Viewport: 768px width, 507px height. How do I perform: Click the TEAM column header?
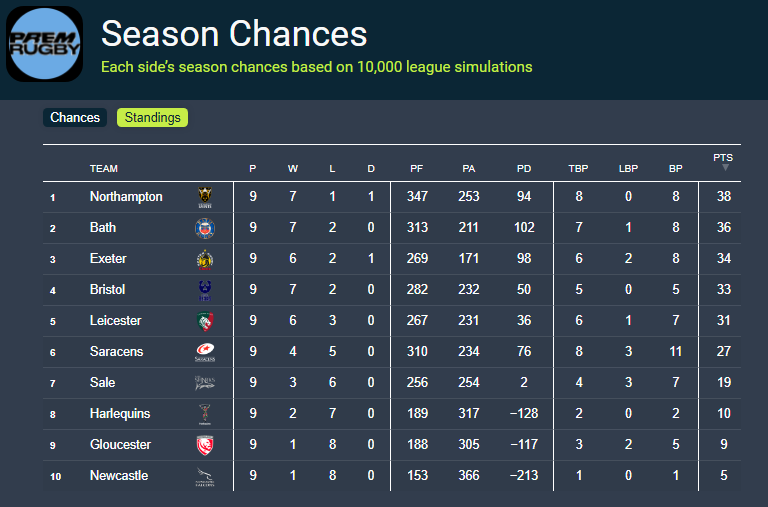[103, 169]
